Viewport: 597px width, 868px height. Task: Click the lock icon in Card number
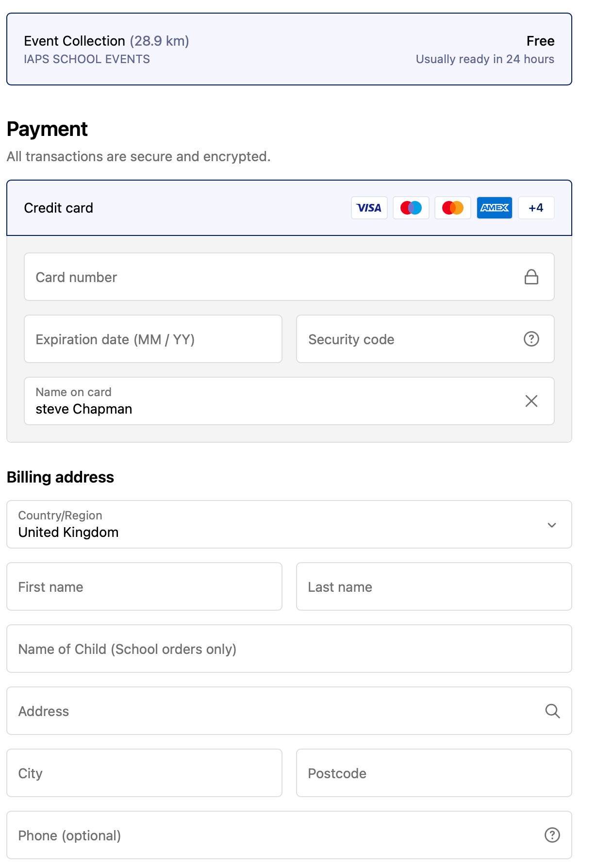(531, 277)
